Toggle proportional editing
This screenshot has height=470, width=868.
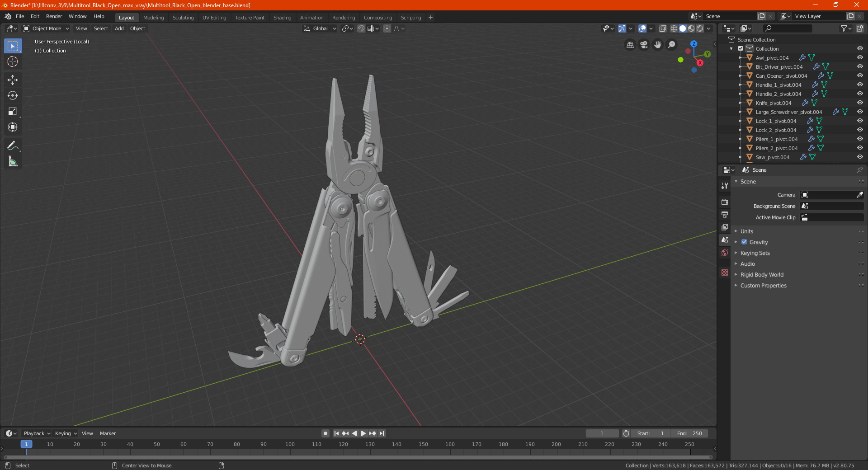pyautogui.click(x=387, y=28)
